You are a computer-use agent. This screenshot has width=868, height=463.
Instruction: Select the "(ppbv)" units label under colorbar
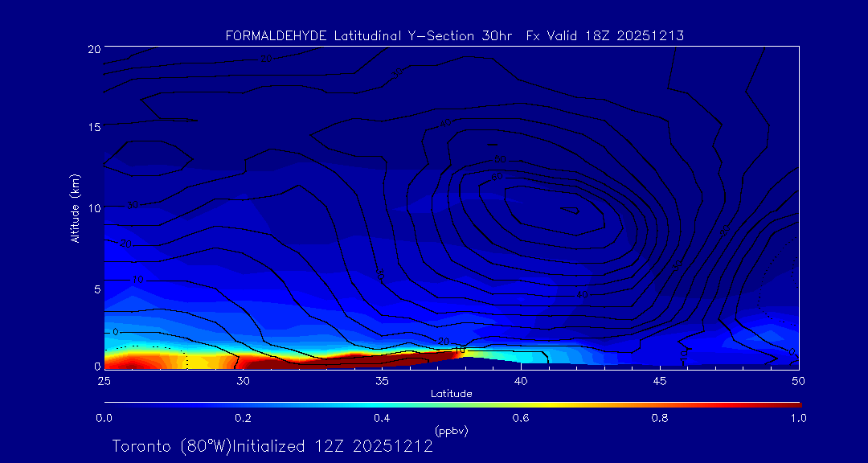tap(451, 431)
